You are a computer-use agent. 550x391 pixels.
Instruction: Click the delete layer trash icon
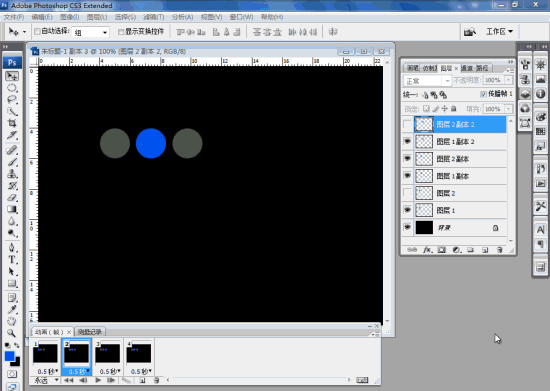point(499,250)
